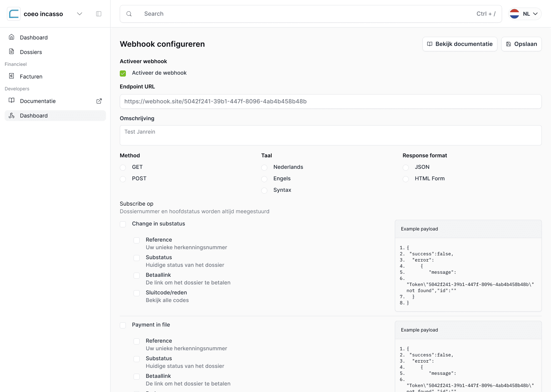This screenshot has width=551, height=392.
Task: Collapse the sidebar panel toggle icon
Action: 99,14
